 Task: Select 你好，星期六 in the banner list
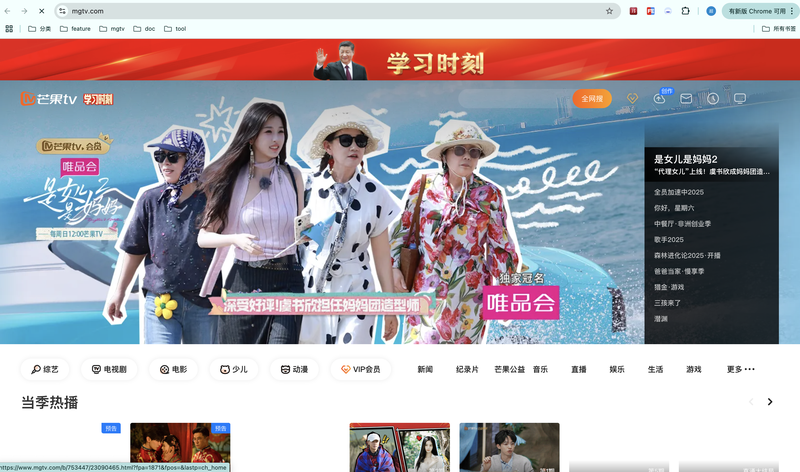674,208
